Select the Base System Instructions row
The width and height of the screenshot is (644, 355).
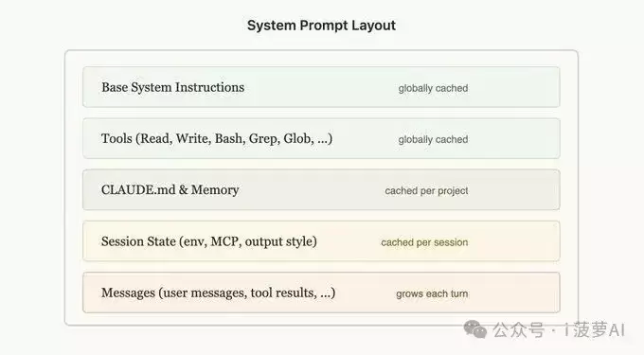tap(321, 87)
